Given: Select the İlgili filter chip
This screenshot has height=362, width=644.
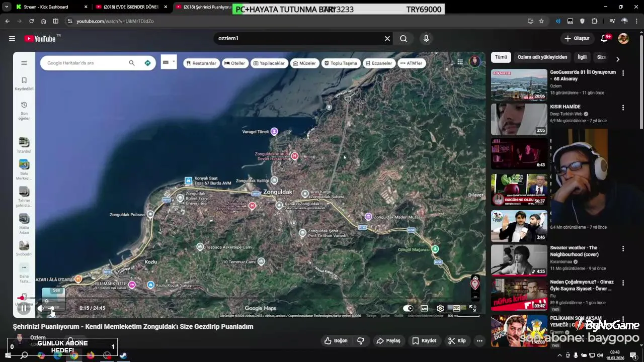Looking at the screenshot, I should (x=582, y=57).
